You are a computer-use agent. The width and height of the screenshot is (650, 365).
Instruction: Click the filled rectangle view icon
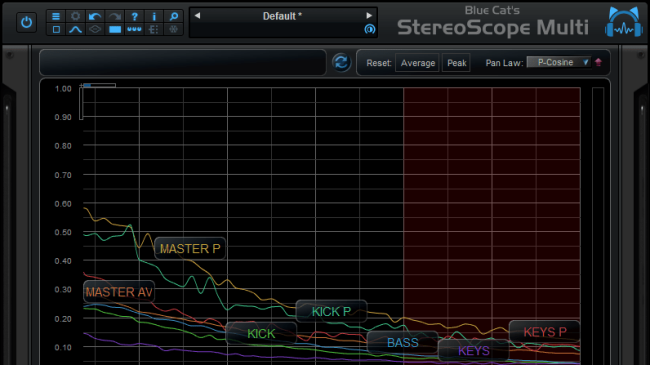coord(115,29)
